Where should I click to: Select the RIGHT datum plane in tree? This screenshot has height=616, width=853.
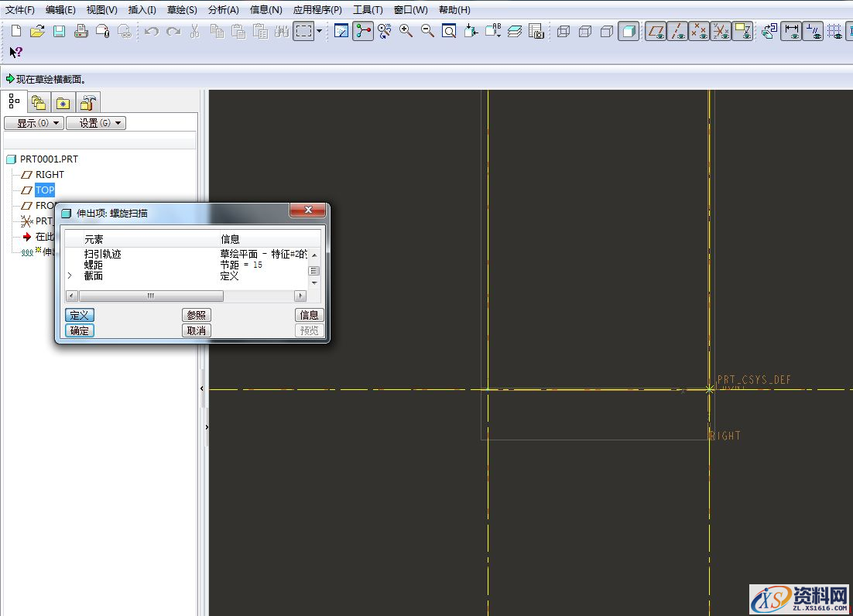[x=50, y=175]
